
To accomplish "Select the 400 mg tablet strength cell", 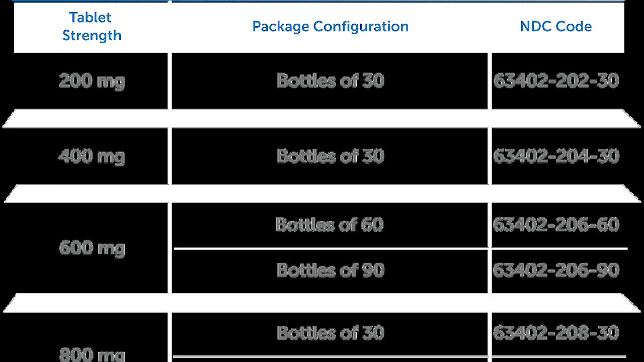I will (x=92, y=156).
